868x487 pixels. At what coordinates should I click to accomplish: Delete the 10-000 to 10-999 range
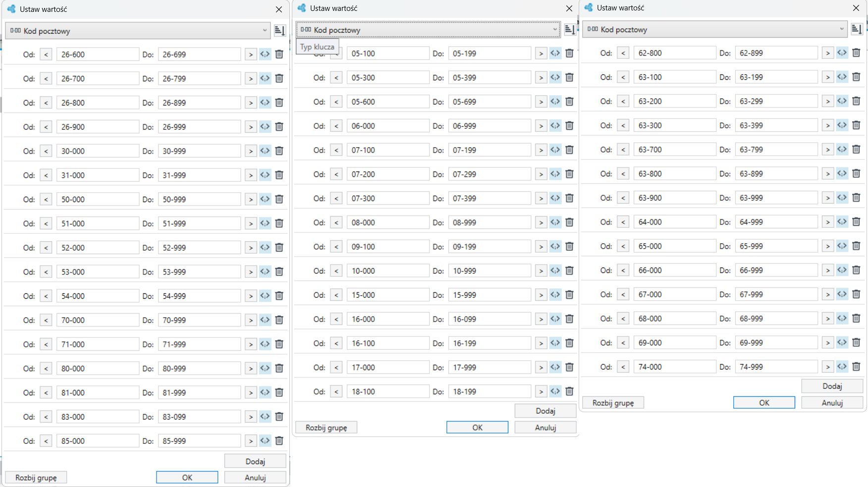(x=570, y=271)
